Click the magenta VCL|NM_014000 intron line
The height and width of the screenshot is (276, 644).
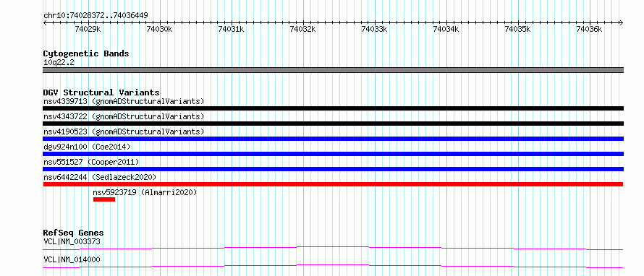333,266
